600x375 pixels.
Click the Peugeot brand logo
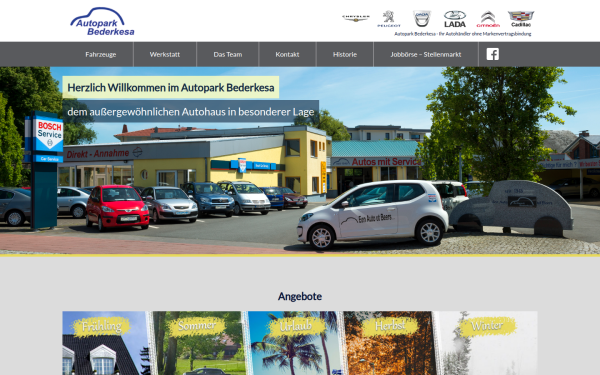click(x=389, y=19)
